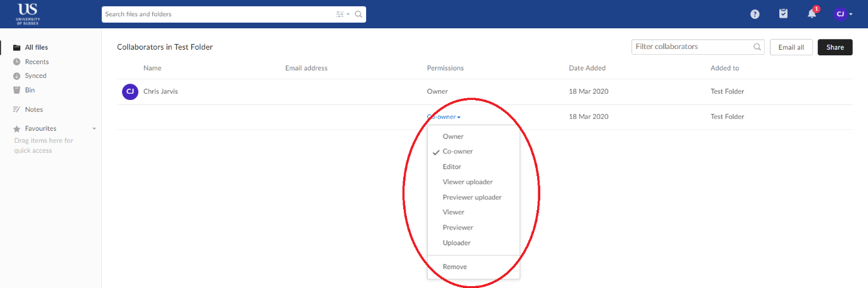Choose Owner in permissions menu

coord(474,136)
